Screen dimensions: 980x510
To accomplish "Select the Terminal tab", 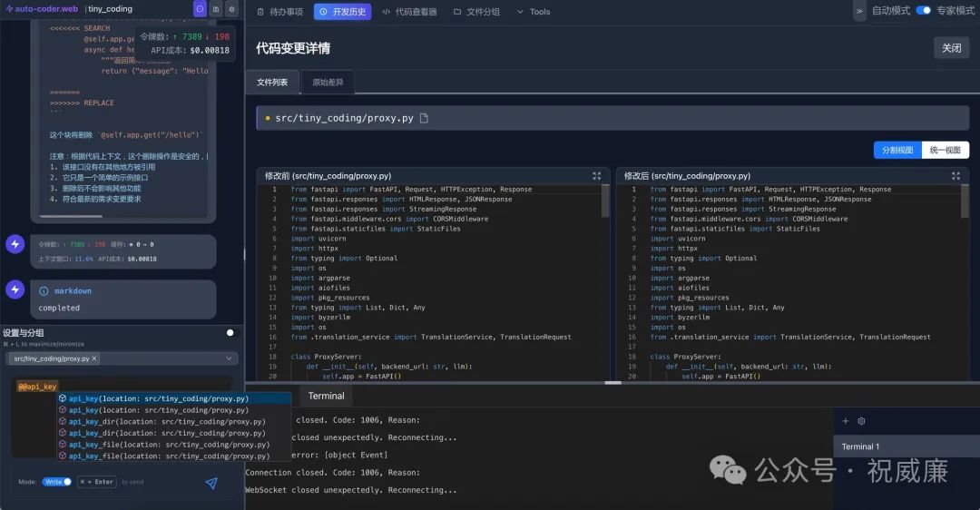I will point(326,397).
